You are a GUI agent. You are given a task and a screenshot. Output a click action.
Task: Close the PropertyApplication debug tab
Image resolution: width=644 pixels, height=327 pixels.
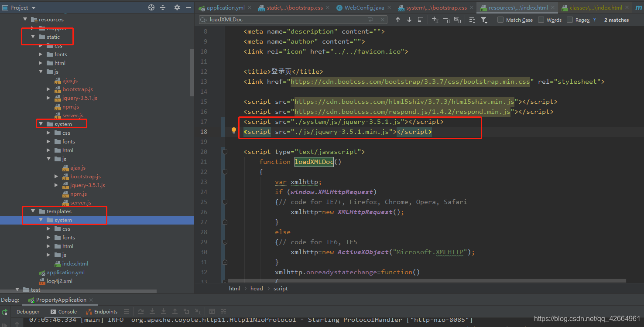click(91, 300)
